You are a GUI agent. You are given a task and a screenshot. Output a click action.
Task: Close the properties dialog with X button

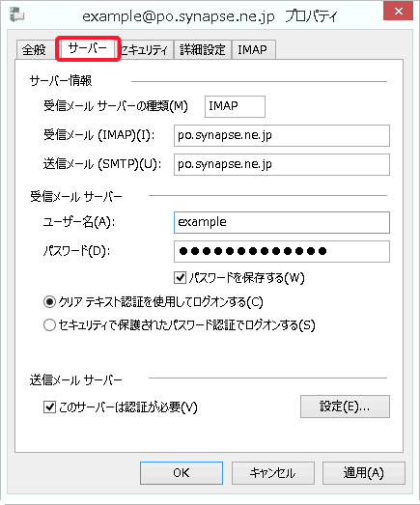click(399, 11)
